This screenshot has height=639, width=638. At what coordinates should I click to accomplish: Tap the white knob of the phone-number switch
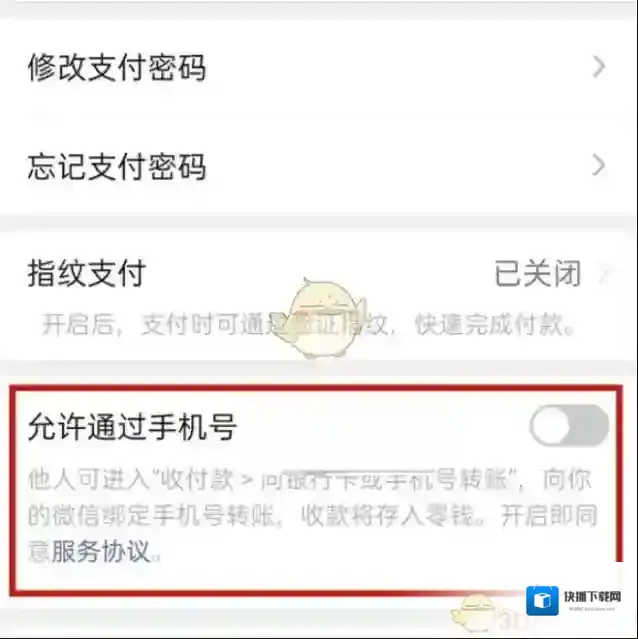[550, 425]
